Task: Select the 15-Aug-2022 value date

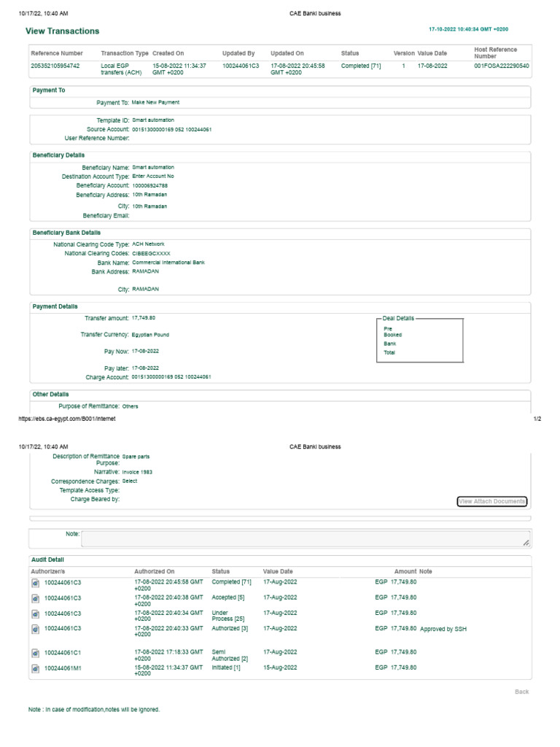Action: click(x=280, y=668)
